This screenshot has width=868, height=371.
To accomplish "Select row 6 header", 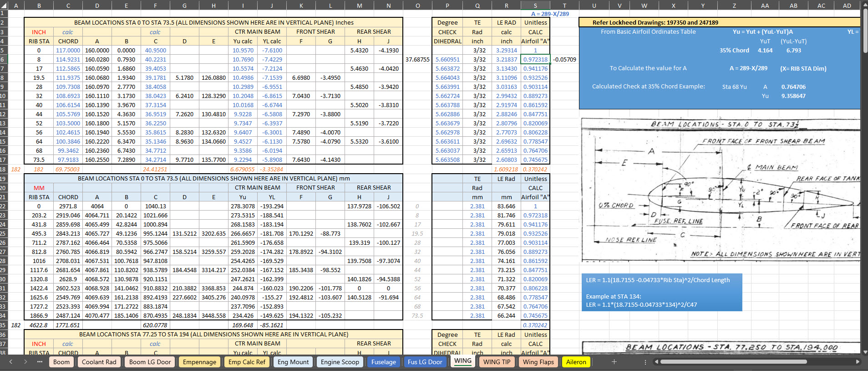I will click(3, 59).
